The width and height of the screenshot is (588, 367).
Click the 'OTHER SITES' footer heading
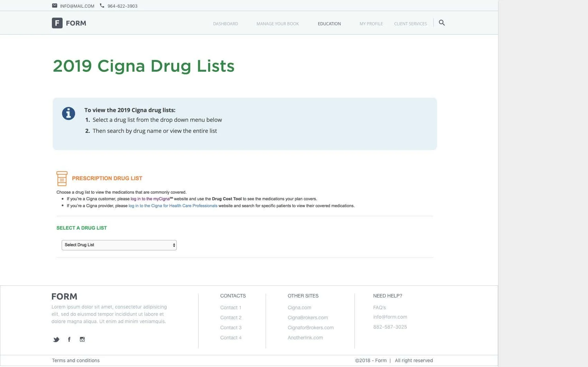pyautogui.click(x=303, y=296)
